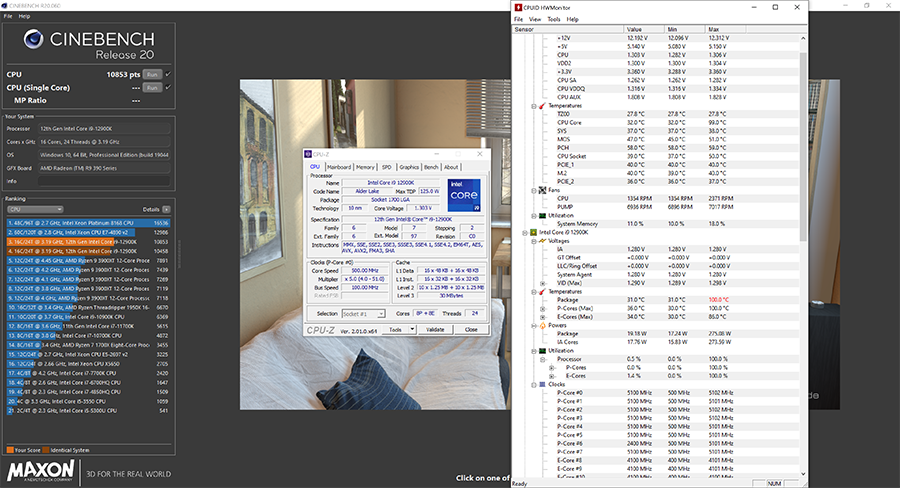The height and width of the screenshot is (488, 900).
Task: Click the red 100.0 °C Package max value
Action: point(719,300)
